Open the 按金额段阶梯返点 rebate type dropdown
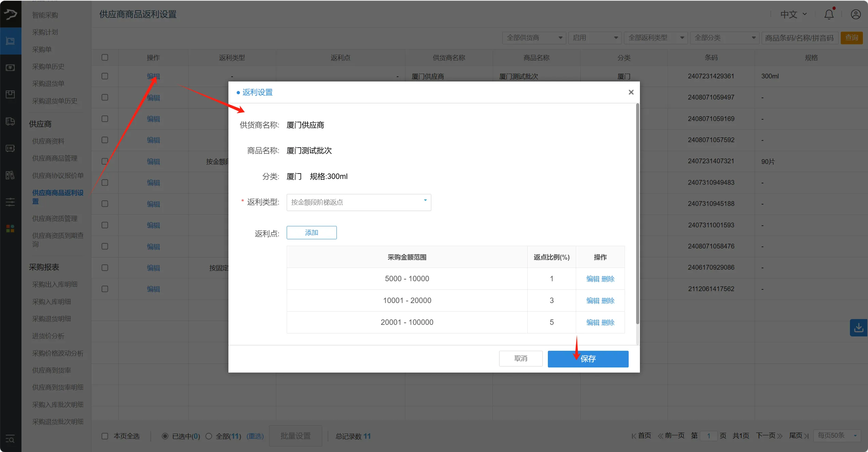The height and width of the screenshot is (452, 868). pyautogui.click(x=358, y=202)
